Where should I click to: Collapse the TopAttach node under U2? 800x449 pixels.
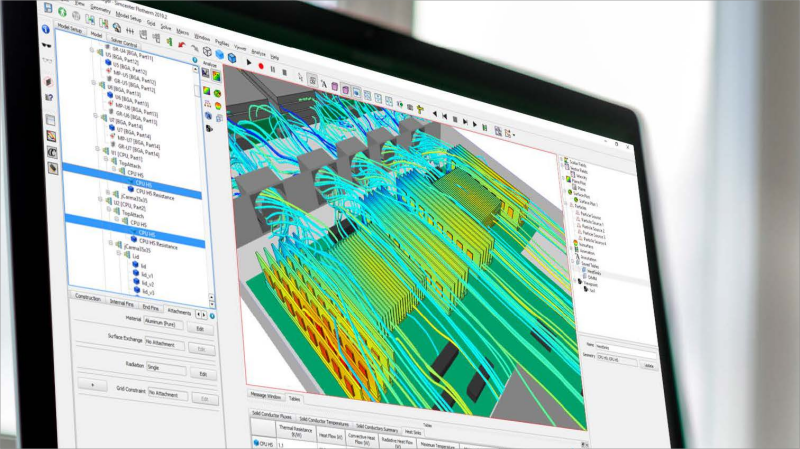pyautogui.click(x=109, y=209)
